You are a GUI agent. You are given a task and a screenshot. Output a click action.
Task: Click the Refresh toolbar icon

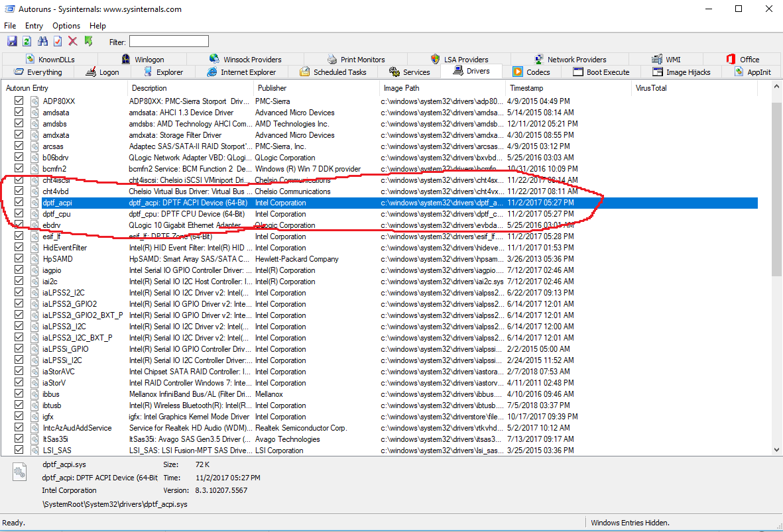pyautogui.click(x=27, y=42)
